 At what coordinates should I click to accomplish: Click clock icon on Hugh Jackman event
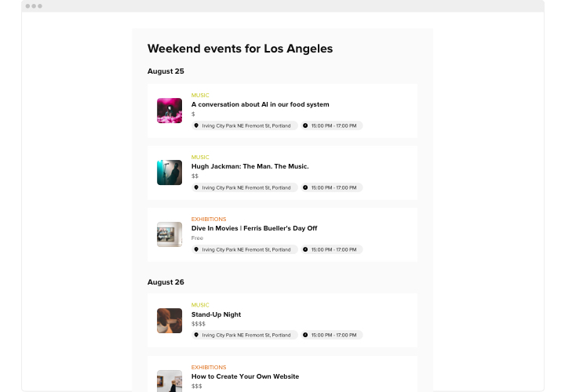pos(305,187)
